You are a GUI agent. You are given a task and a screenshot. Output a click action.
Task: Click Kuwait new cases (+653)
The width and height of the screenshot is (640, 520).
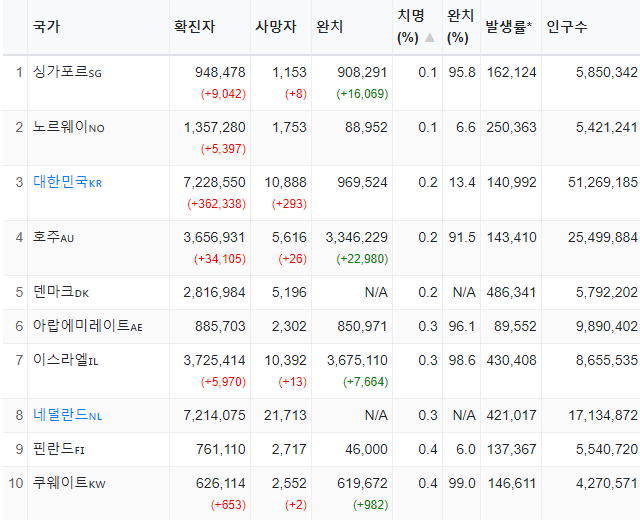click(228, 505)
